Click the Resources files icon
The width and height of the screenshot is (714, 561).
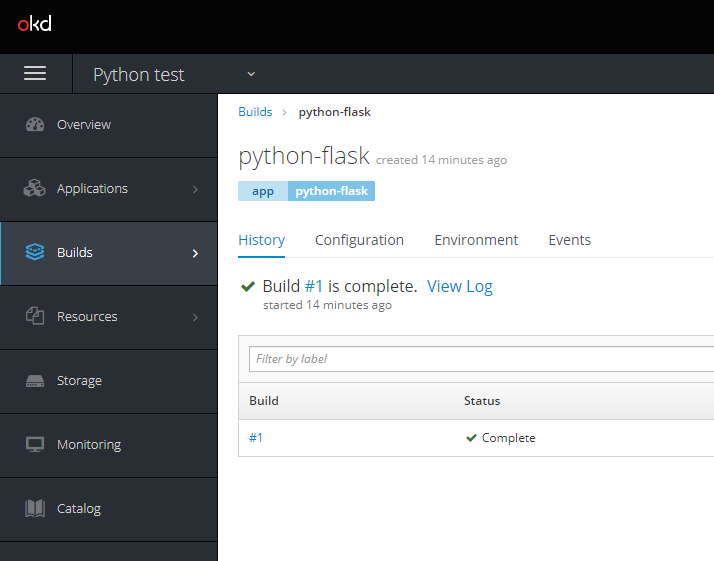(35, 317)
